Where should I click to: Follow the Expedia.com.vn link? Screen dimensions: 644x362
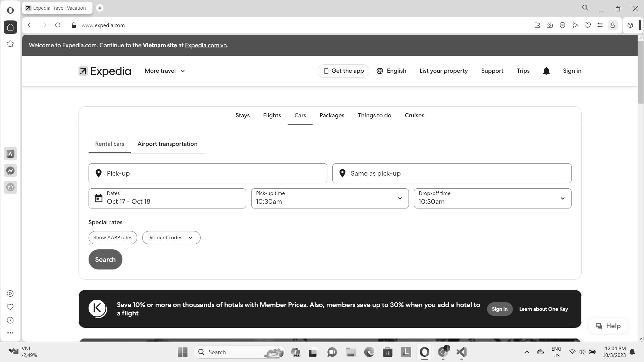click(x=206, y=45)
